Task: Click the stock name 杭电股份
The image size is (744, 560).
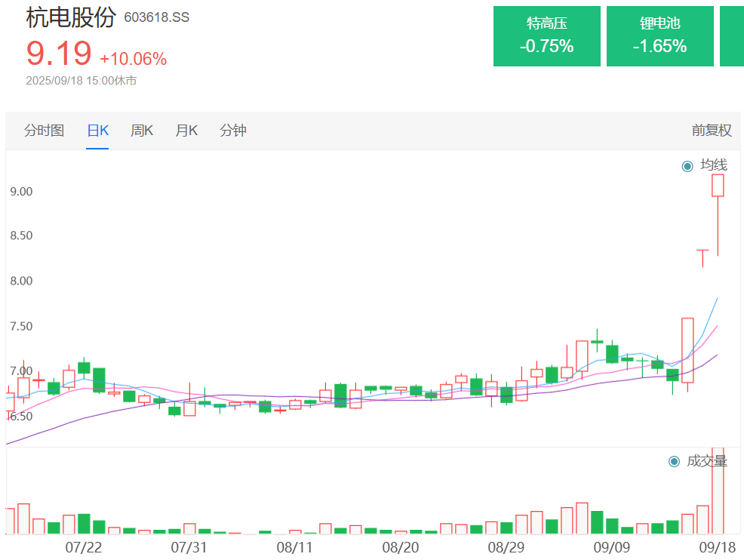Action: click(x=71, y=17)
